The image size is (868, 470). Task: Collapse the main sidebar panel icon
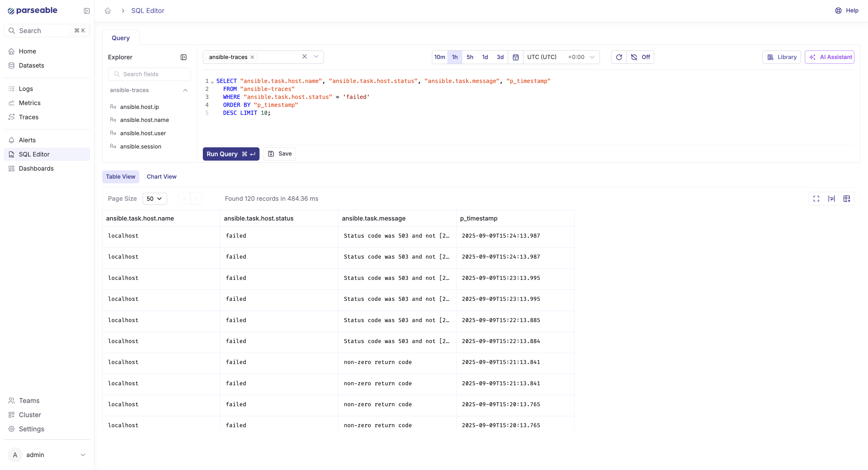tap(87, 11)
